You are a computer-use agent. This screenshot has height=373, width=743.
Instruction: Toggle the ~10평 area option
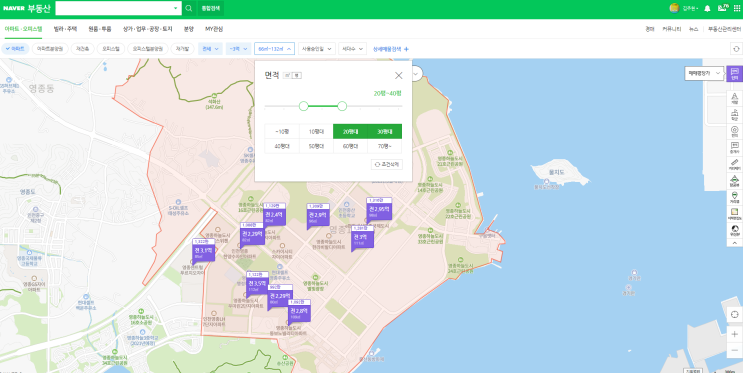(x=282, y=131)
